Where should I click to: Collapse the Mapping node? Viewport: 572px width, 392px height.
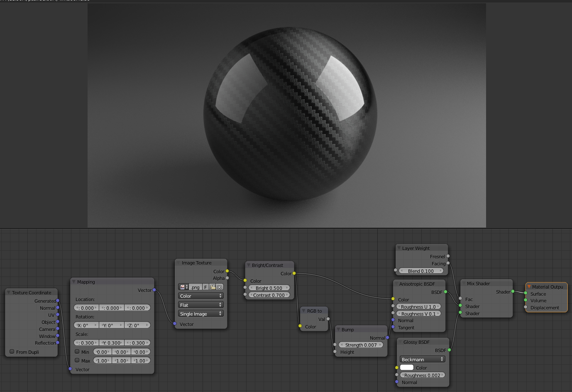click(x=74, y=282)
